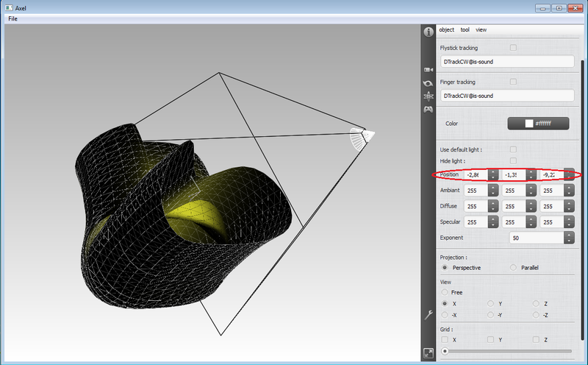Select the Parallel projection radio button
The width and height of the screenshot is (588, 365).
pos(513,268)
